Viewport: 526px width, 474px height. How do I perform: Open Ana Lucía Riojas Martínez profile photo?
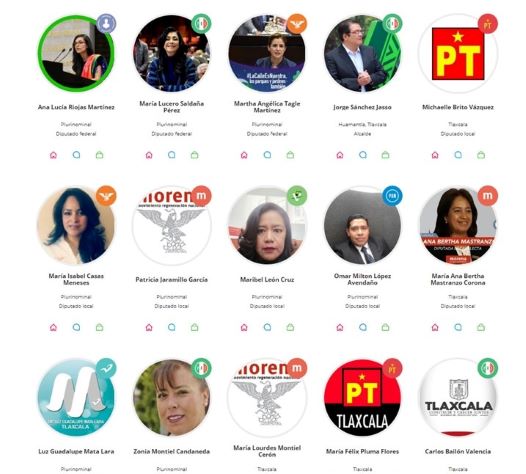(x=76, y=54)
